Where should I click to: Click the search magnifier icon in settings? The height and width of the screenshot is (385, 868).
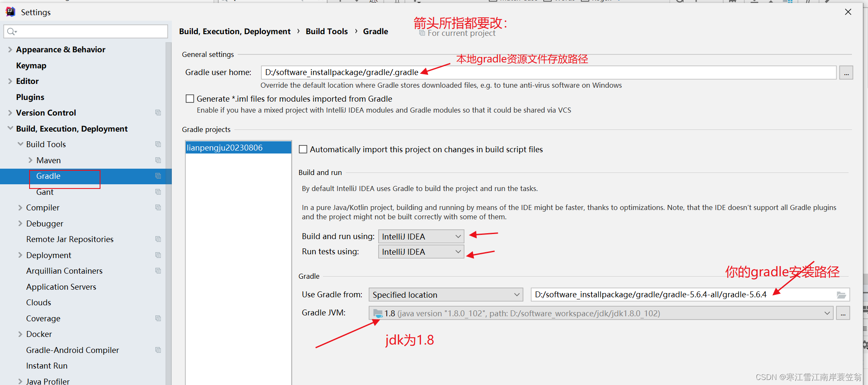click(x=12, y=31)
